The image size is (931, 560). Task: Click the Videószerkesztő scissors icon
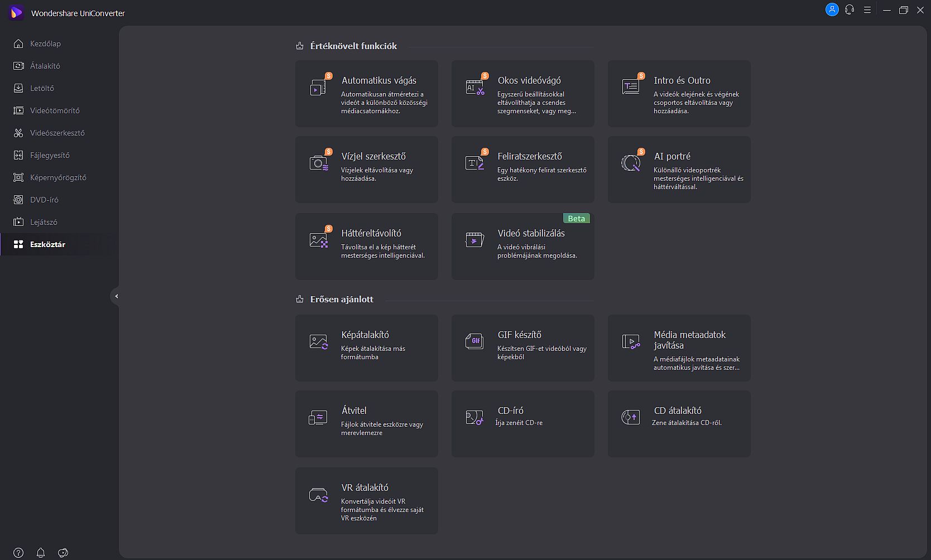18,133
